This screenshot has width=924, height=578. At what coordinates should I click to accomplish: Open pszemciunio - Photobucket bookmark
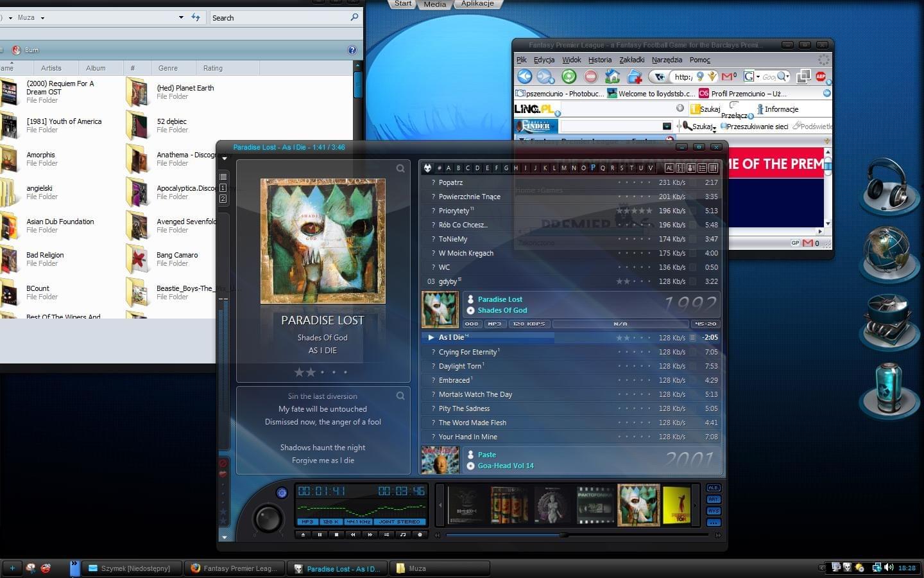(x=560, y=93)
